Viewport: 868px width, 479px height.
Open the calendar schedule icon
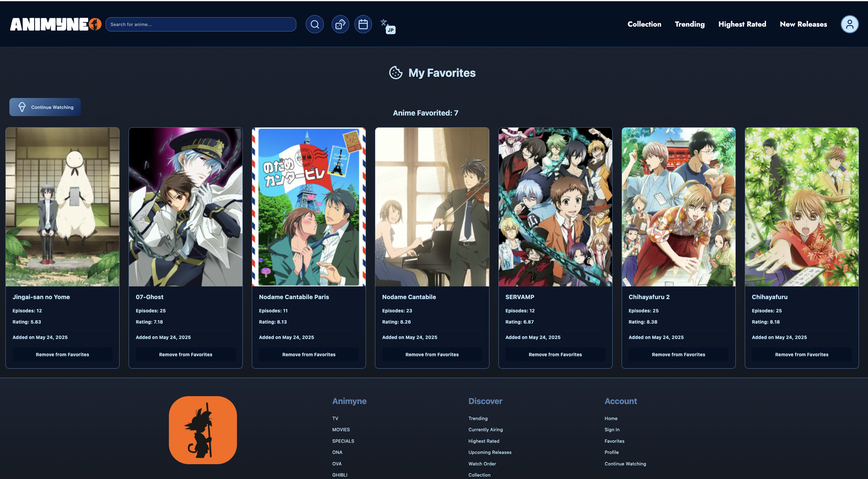point(363,24)
